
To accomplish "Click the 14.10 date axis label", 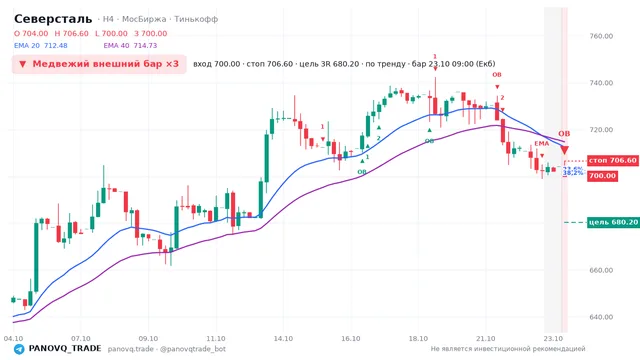I will pyautogui.click(x=283, y=339).
